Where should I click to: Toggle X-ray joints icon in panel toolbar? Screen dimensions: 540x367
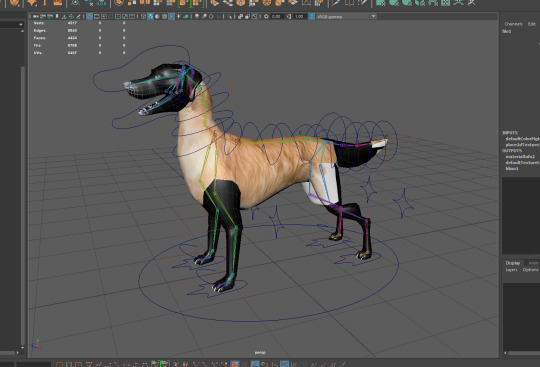click(x=254, y=17)
